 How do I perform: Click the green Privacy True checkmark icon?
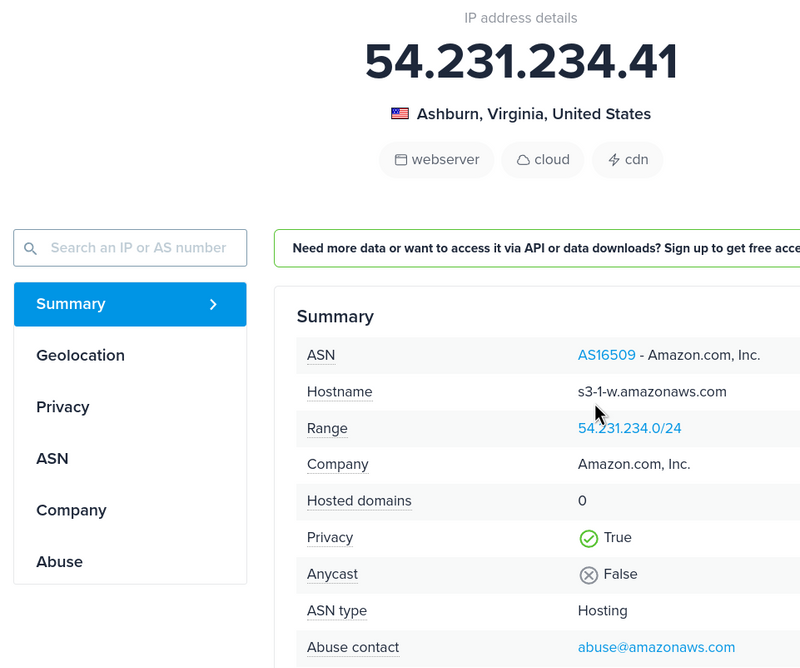[x=589, y=538]
